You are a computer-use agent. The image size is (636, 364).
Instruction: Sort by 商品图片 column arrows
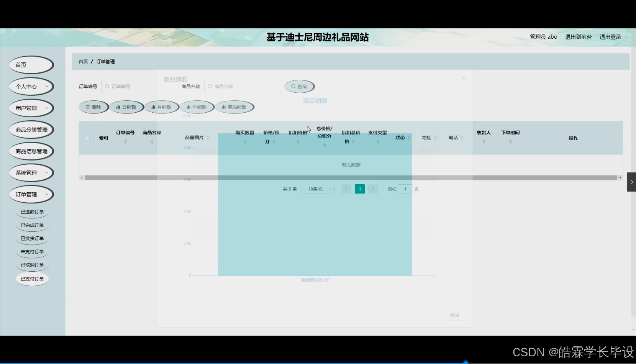[208, 138]
